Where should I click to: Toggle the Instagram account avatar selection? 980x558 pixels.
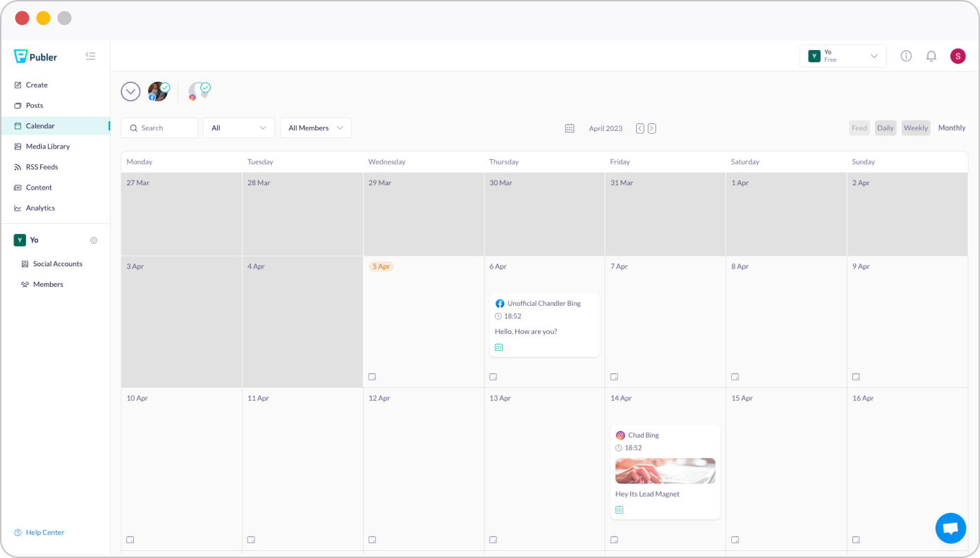click(x=199, y=92)
